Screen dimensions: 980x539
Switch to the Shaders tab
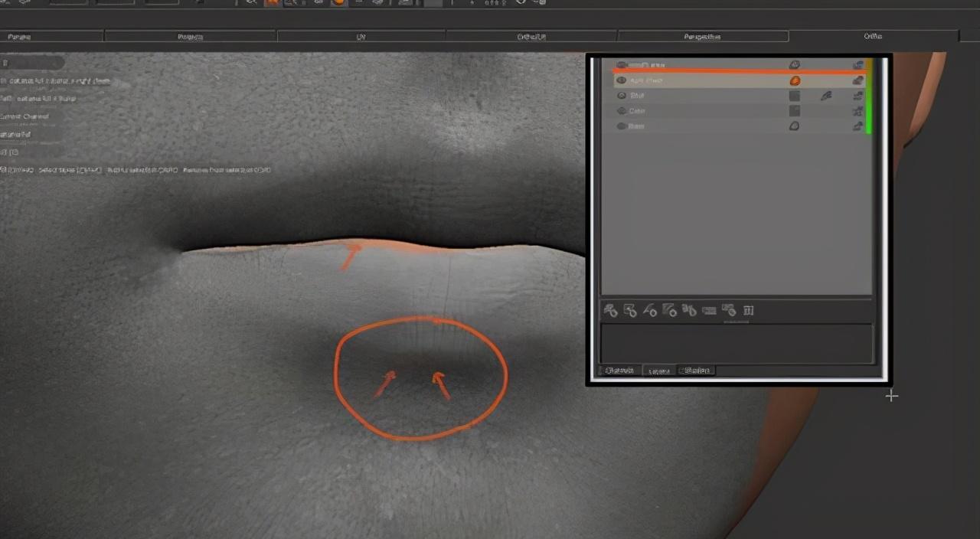click(x=697, y=371)
